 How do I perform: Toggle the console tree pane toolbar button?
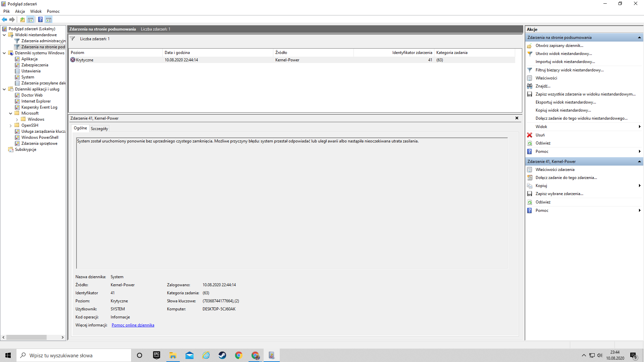31,19
